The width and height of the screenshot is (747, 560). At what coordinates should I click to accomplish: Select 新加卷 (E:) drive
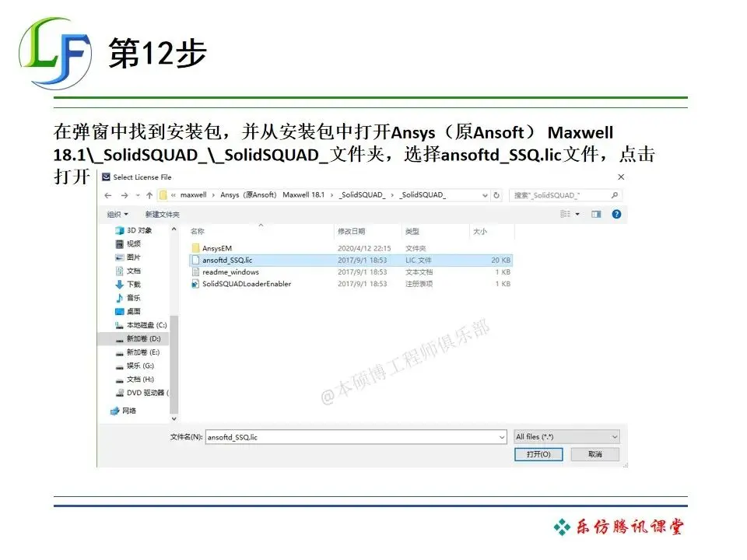pyautogui.click(x=138, y=352)
